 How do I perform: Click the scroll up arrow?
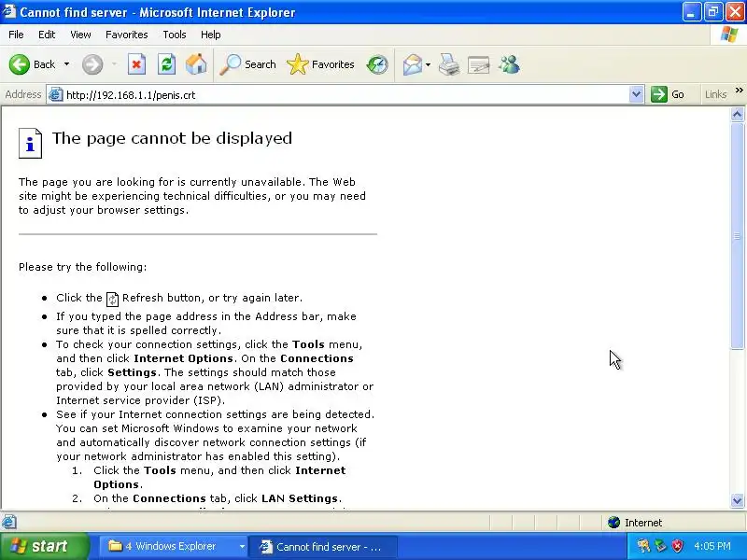pos(737,114)
